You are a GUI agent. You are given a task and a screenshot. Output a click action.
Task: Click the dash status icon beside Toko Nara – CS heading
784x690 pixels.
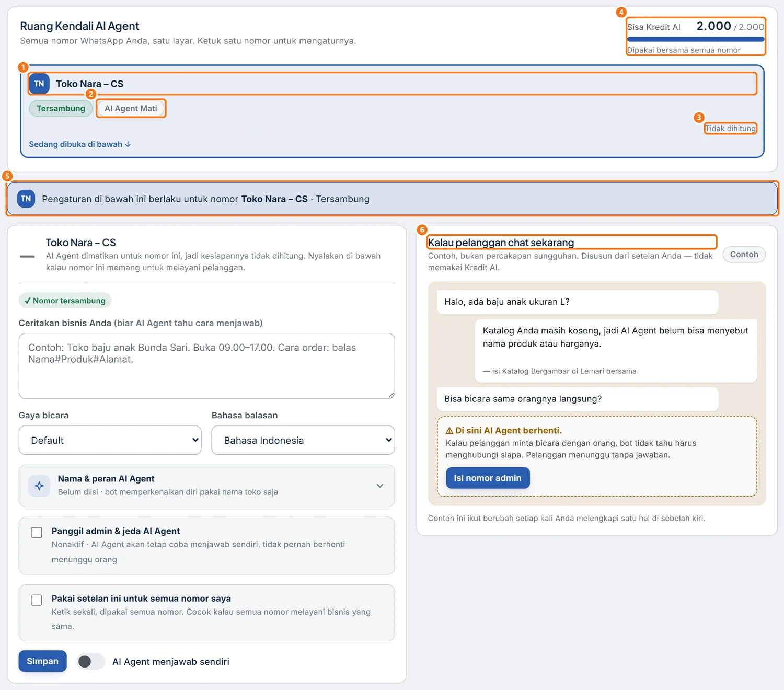pos(27,256)
